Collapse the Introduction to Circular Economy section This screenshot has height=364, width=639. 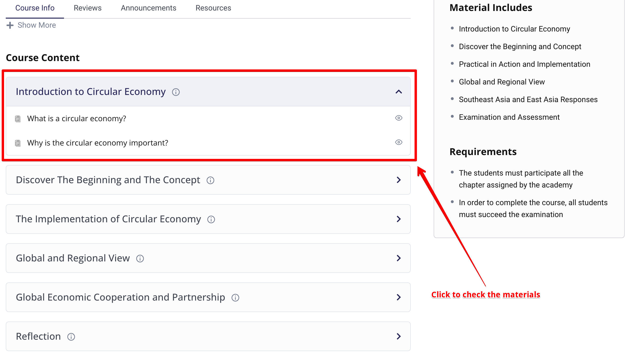click(399, 92)
